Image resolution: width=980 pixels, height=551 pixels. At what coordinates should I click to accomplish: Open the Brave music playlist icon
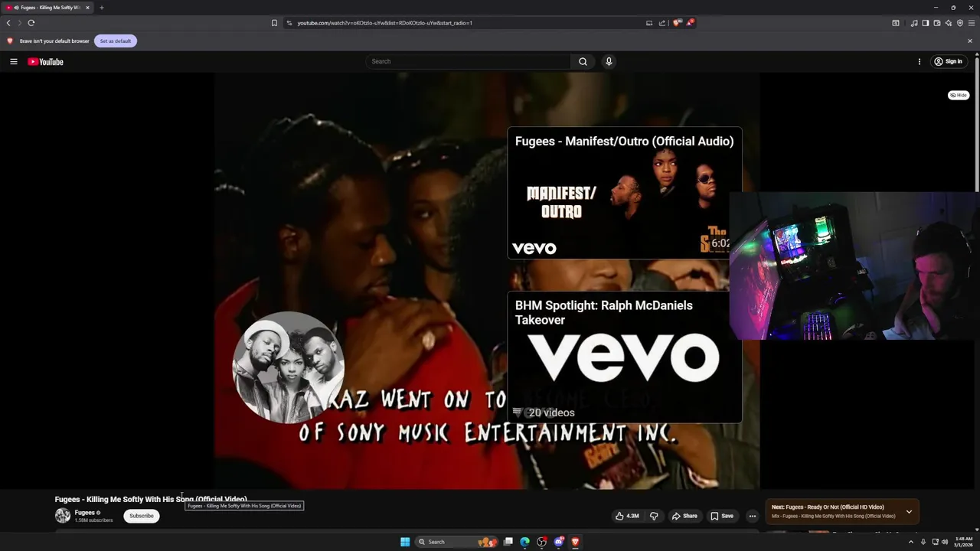[x=913, y=23]
